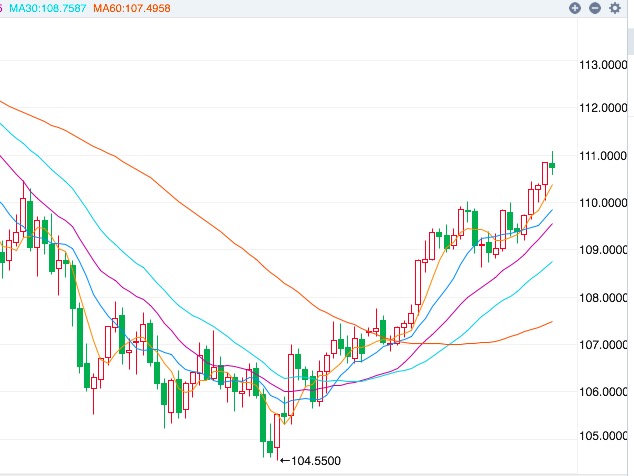Click the 107.0000 price axis label
This screenshot has width=634, height=476.
[x=604, y=345]
